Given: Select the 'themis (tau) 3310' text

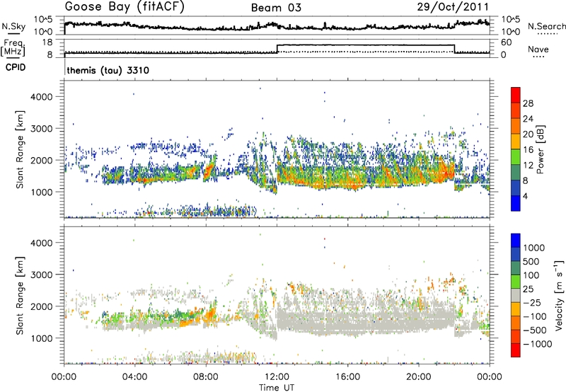Looking at the screenshot, I should 108,70.
